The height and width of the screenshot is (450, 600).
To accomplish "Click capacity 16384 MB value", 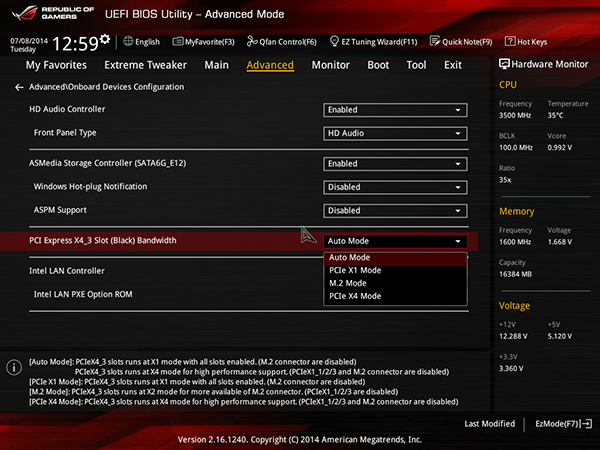I will pos(515,274).
